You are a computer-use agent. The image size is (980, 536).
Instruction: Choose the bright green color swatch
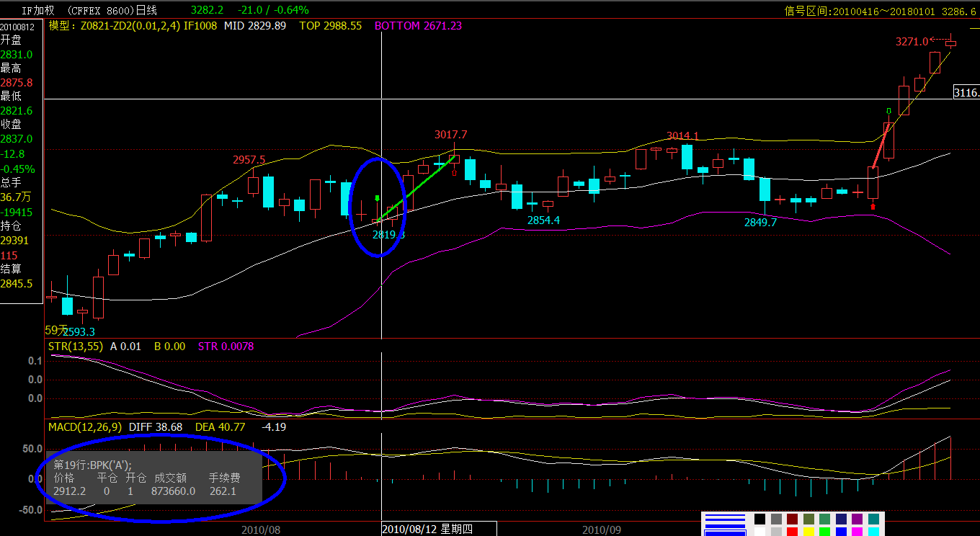point(824,532)
